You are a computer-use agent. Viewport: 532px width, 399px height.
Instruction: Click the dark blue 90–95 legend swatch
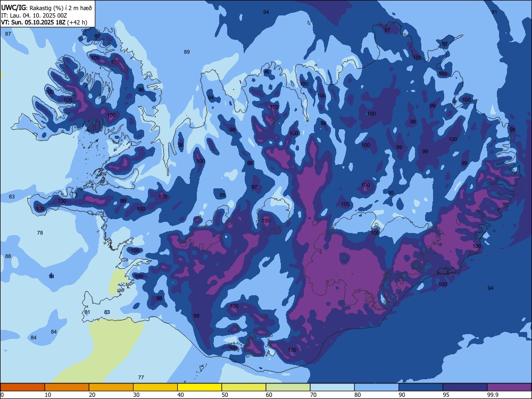click(x=421, y=387)
